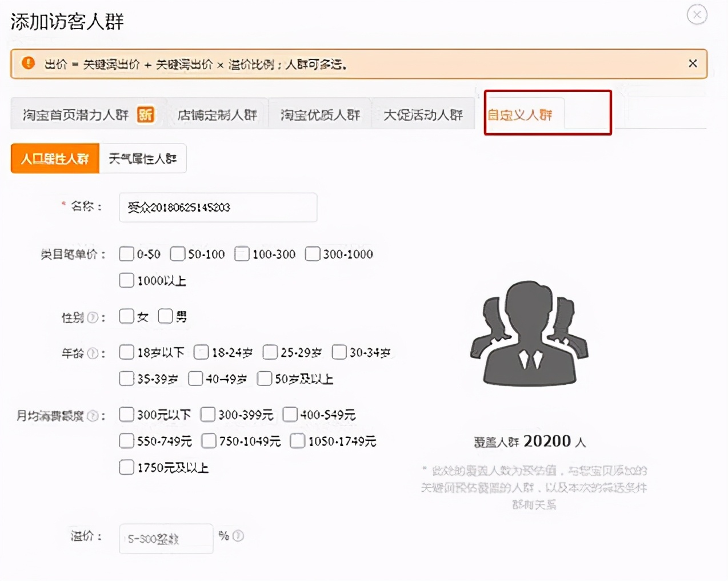The width and height of the screenshot is (728, 581).
Task: Check 男 gender checkbox
Action: [165, 316]
